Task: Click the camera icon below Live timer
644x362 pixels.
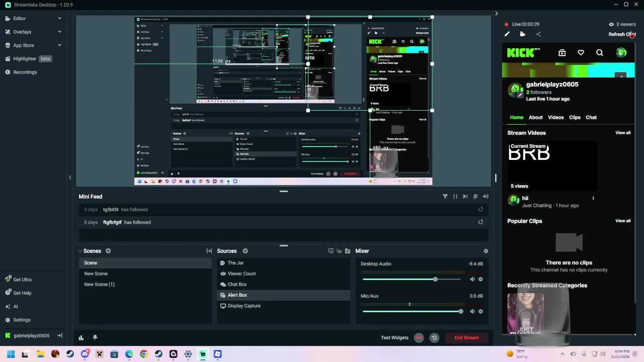Action: click(x=523, y=34)
